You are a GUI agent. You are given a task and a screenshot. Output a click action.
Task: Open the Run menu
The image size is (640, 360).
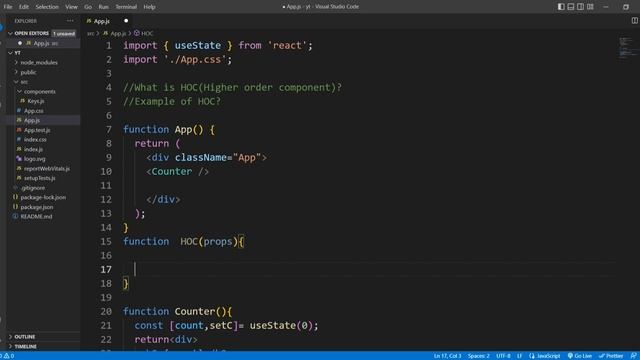pos(104,7)
